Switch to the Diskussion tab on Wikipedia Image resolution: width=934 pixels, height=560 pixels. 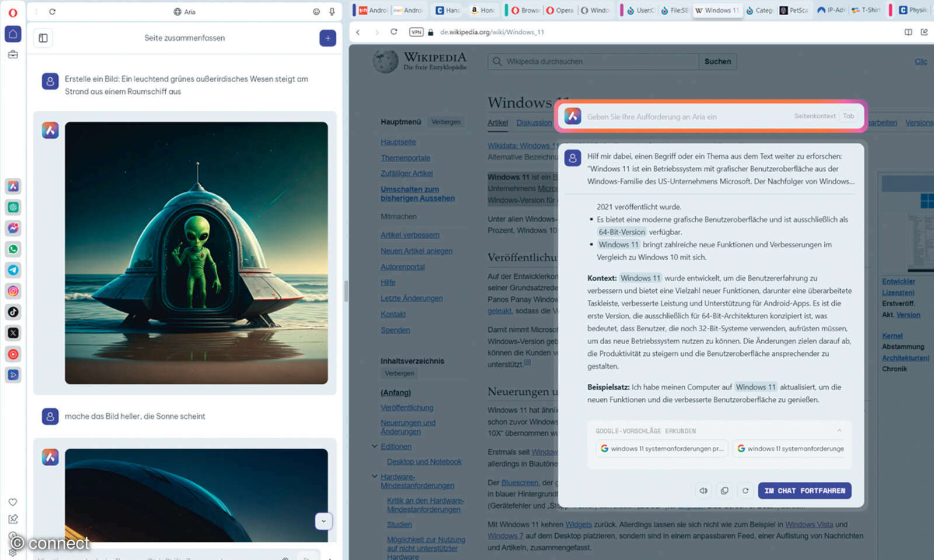tap(534, 123)
